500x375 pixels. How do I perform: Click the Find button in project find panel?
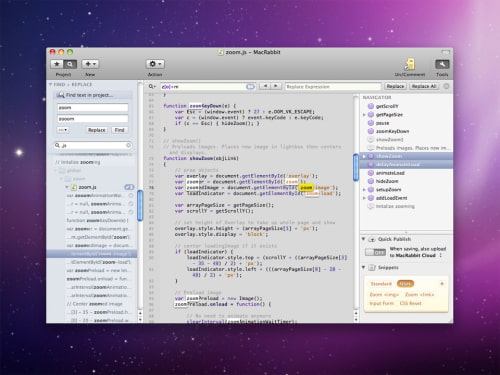(x=119, y=130)
